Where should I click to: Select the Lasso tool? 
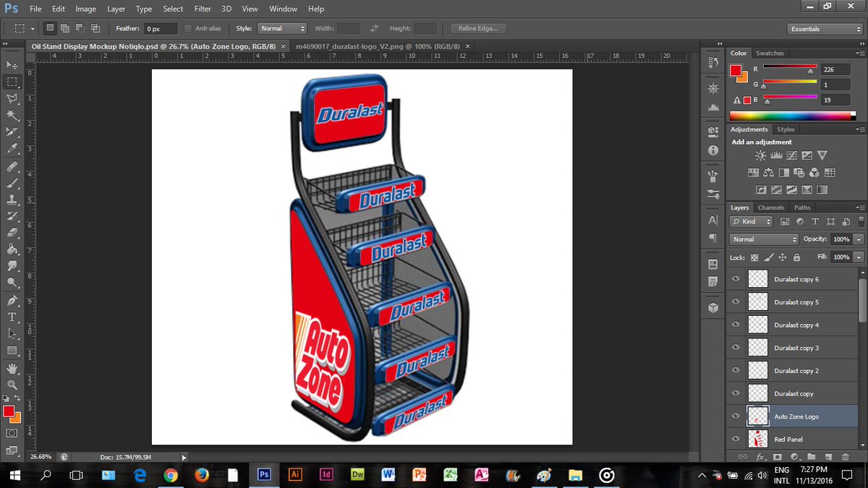tap(12, 98)
